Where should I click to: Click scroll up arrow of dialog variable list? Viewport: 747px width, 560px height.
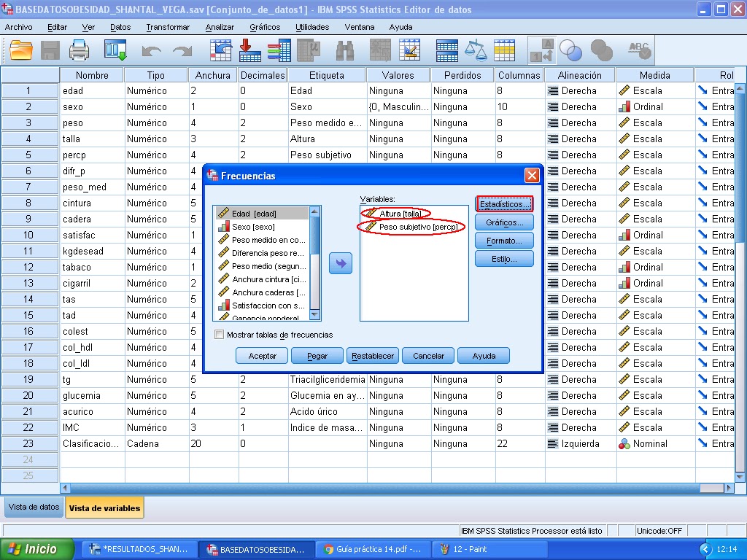coord(314,211)
